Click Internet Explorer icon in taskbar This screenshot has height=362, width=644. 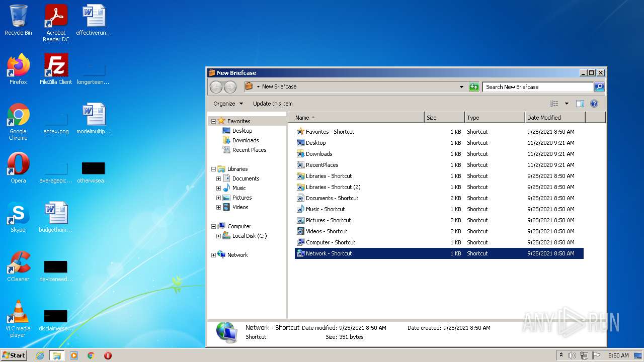tap(40, 355)
